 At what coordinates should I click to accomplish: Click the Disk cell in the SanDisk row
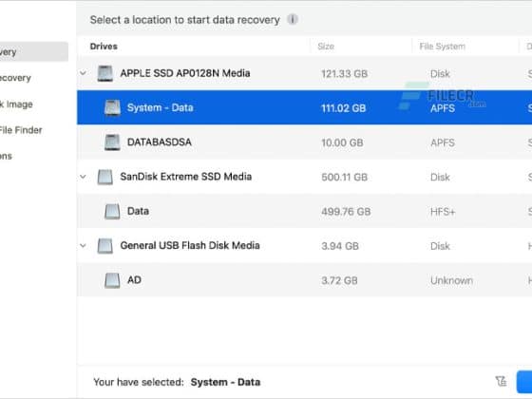pyautogui.click(x=440, y=177)
